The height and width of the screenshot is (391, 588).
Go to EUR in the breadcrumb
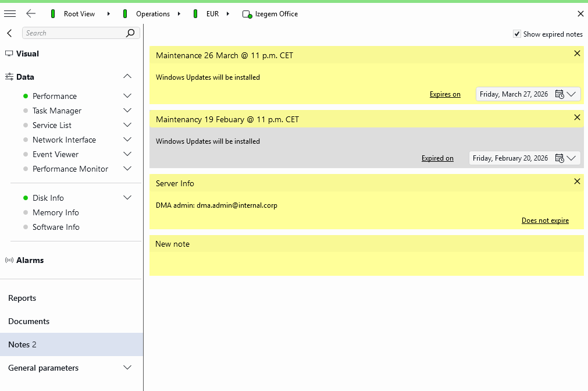212,14
